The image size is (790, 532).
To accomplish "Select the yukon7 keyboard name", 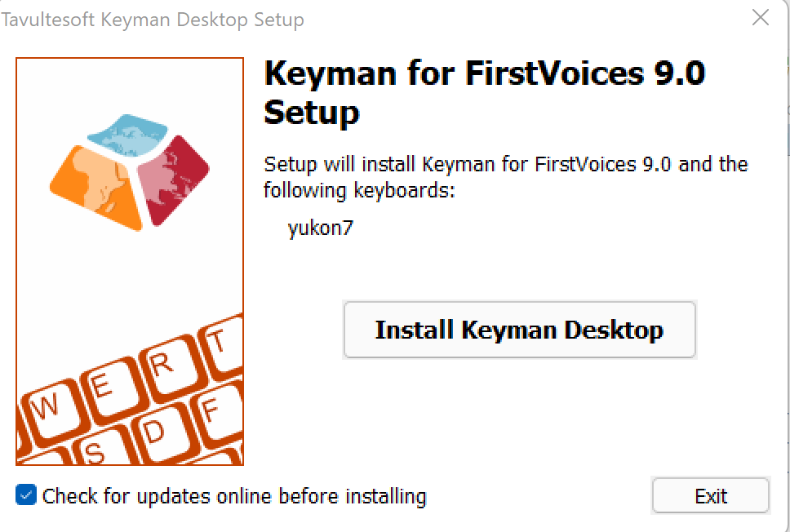I will [x=321, y=228].
